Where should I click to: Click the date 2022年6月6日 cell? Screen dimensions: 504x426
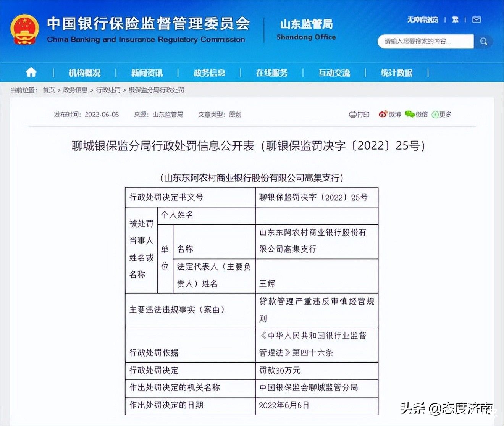coord(317,405)
